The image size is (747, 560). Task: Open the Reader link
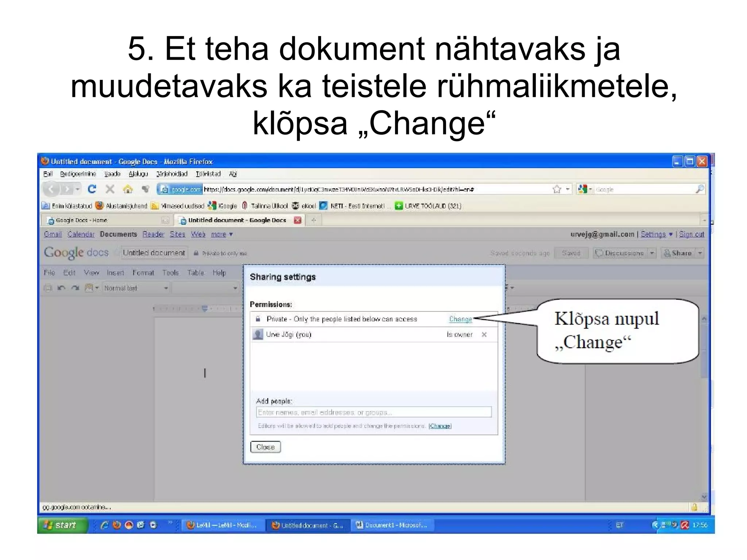pos(153,234)
